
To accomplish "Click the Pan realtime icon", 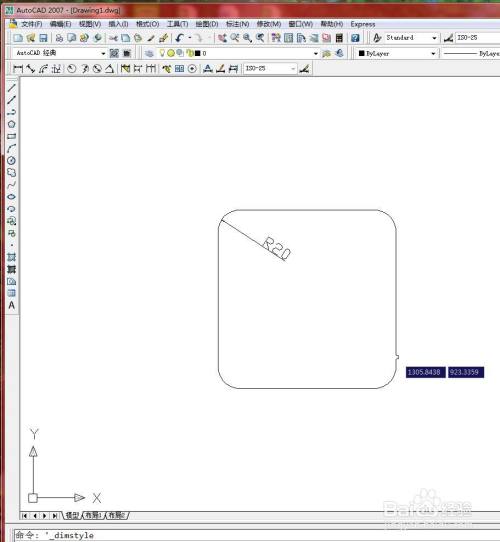I will [222, 38].
